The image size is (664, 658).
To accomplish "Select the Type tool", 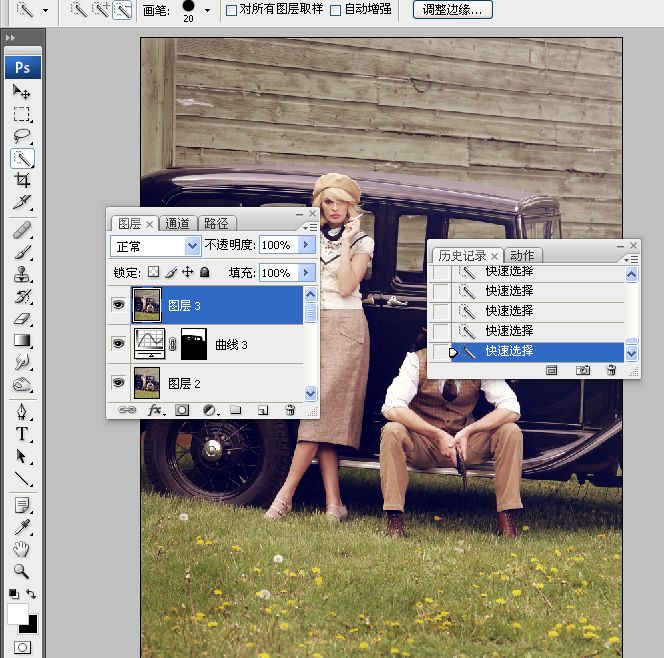I will point(22,434).
